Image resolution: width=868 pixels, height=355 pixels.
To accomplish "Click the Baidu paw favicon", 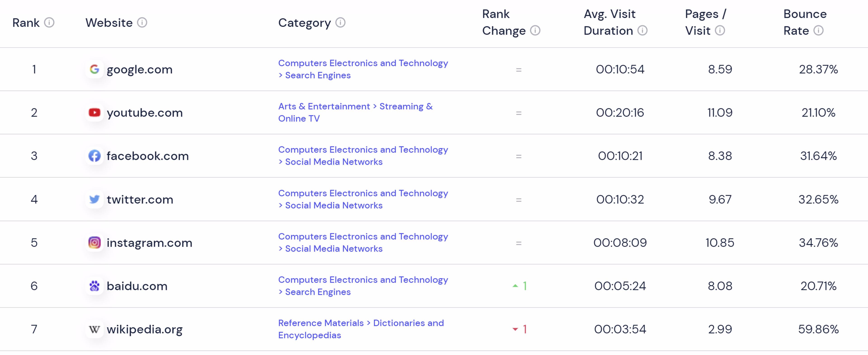I will click(x=95, y=286).
